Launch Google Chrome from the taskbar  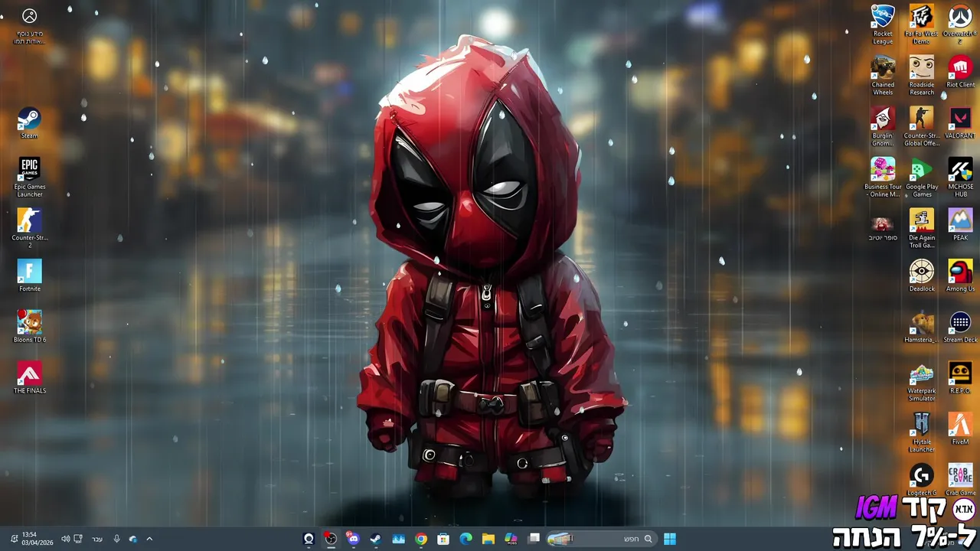421,539
